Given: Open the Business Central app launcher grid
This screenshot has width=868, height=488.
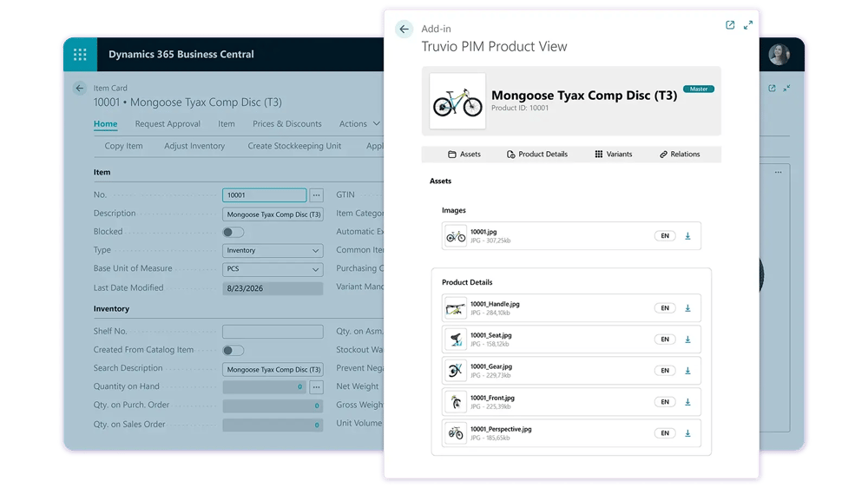Looking at the screenshot, I should (80, 55).
